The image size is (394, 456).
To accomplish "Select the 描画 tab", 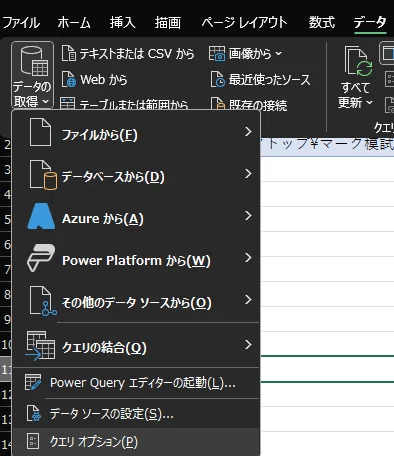I will [x=168, y=23].
